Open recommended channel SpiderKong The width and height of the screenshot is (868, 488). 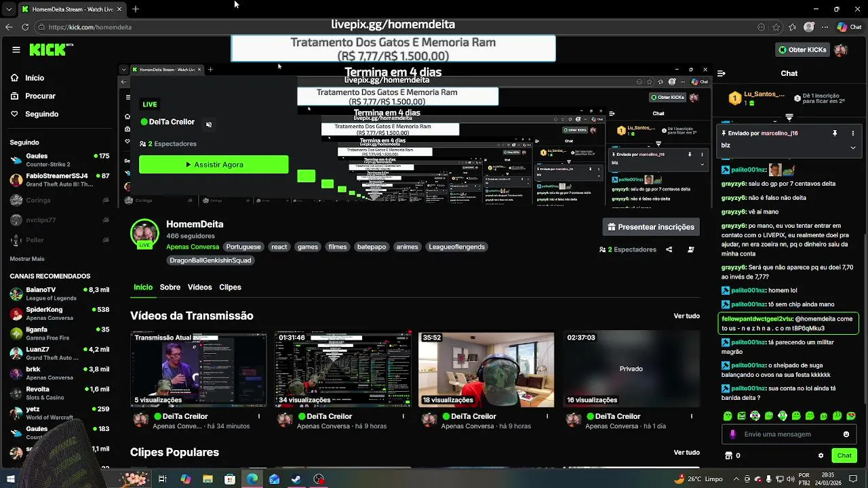(60, 313)
